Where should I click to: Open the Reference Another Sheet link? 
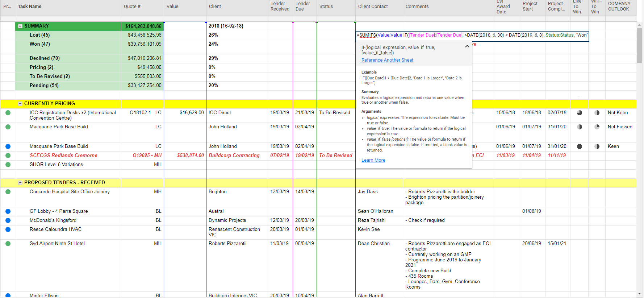(387, 60)
